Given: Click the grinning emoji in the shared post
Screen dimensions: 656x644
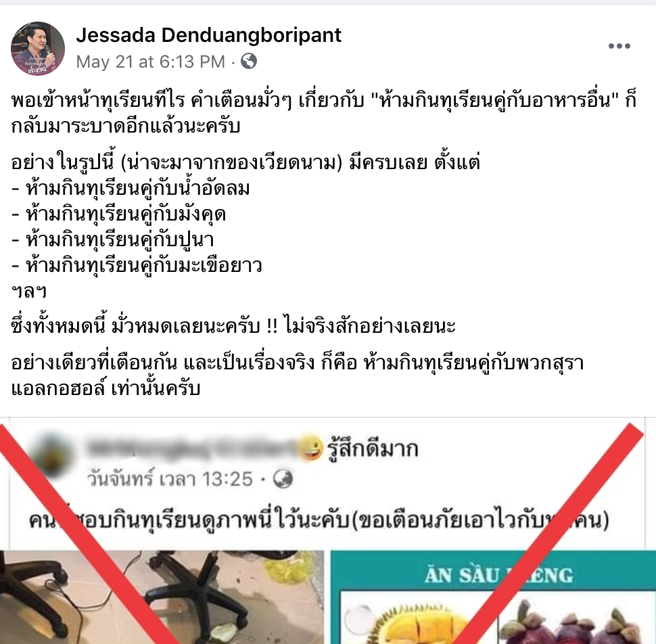Looking at the screenshot, I should (x=310, y=448).
